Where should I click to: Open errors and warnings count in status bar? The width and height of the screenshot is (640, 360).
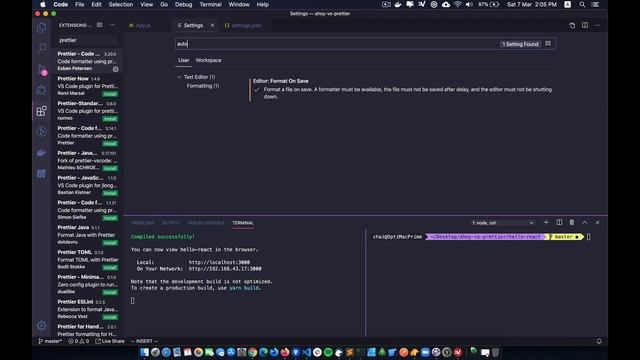tap(78, 341)
